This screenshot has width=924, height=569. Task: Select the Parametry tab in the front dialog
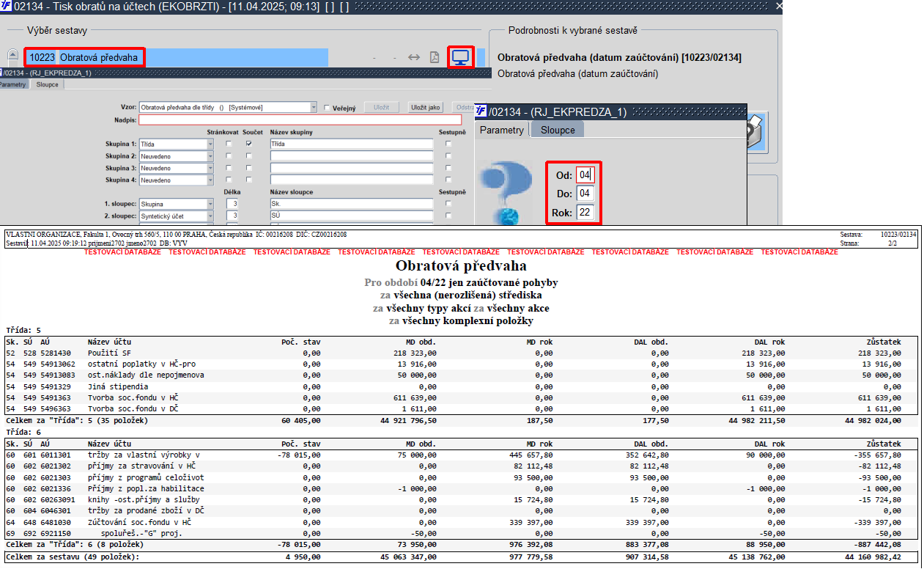pos(502,130)
